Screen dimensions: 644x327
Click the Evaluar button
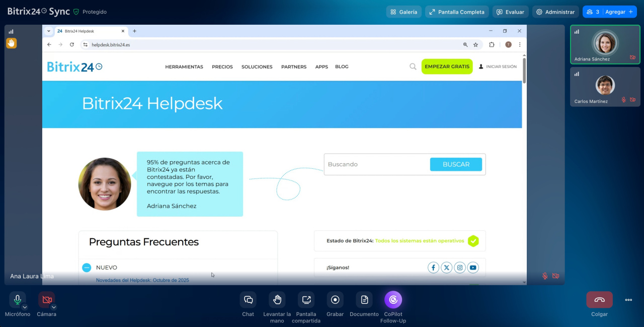click(510, 12)
